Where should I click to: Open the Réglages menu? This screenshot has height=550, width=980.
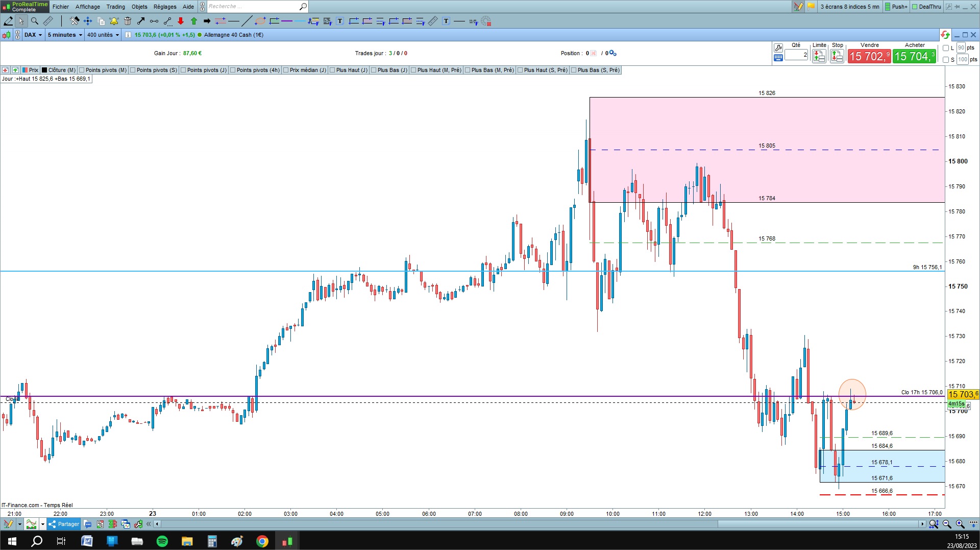165,7
